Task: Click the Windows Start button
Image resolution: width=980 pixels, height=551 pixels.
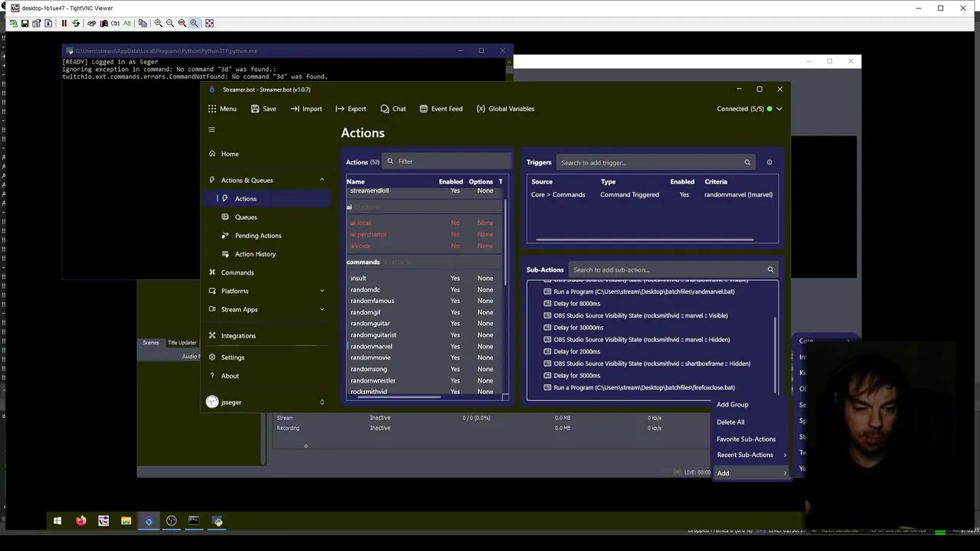Action: click(x=57, y=521)
